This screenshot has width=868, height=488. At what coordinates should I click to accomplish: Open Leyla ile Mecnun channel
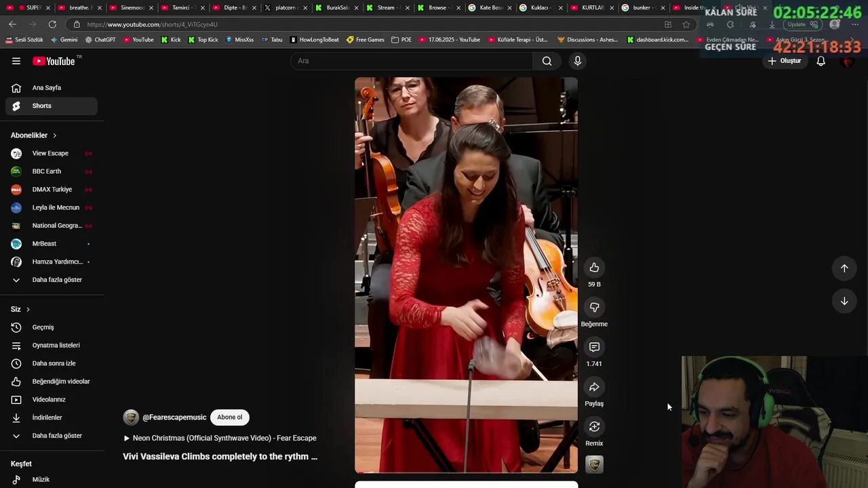point(52,207)
